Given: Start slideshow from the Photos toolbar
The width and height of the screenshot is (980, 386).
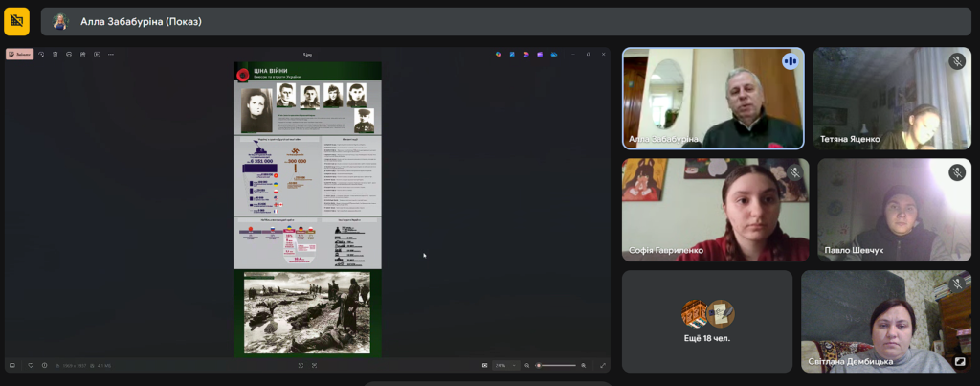Looking at the screenshot, I should pos(98,54).
